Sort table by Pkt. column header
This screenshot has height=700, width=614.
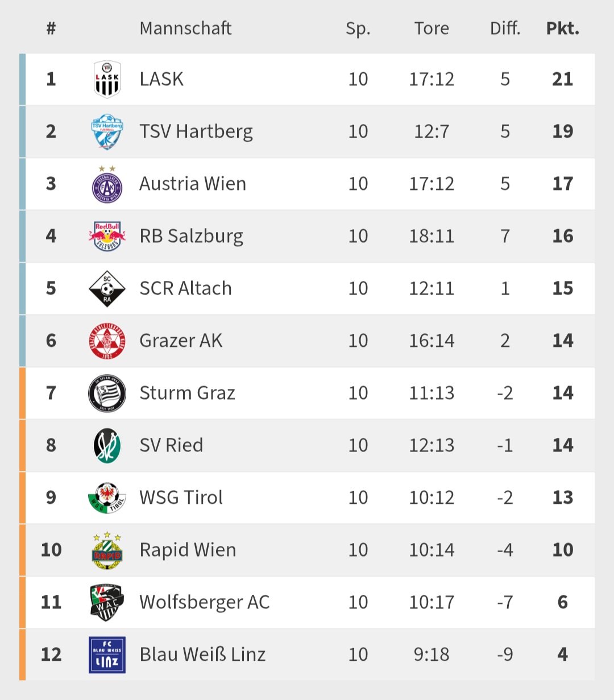(562, 28)
